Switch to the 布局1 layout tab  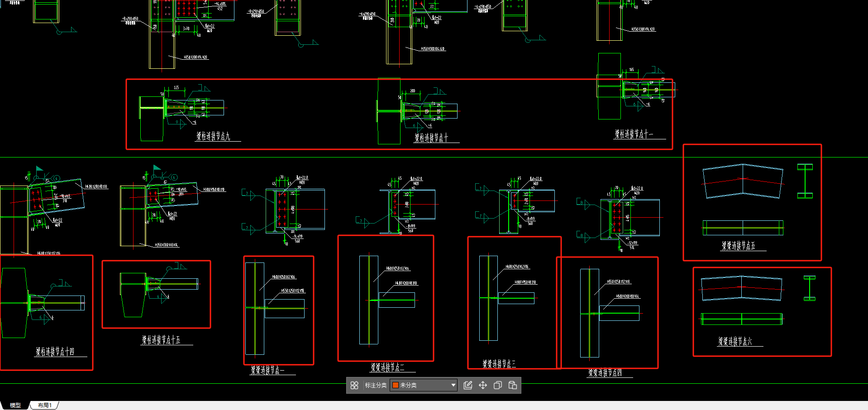45,405
